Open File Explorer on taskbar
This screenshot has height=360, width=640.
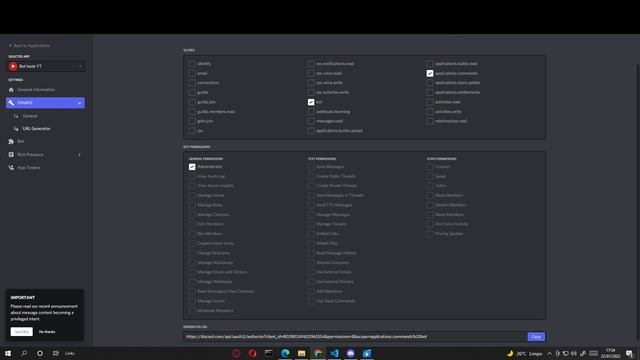(302, 353)
